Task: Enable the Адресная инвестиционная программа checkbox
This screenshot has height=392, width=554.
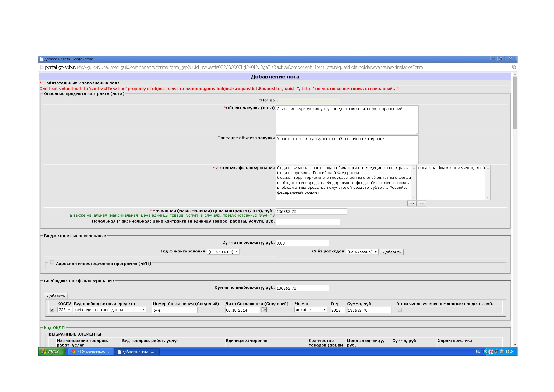Action: [52, 262]
